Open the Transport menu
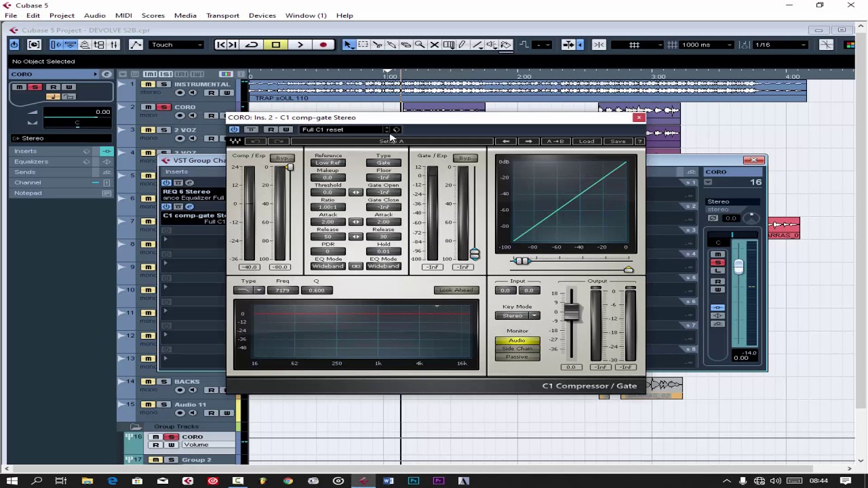This screenshot has width=868, height=488. [x=222, y=16]
